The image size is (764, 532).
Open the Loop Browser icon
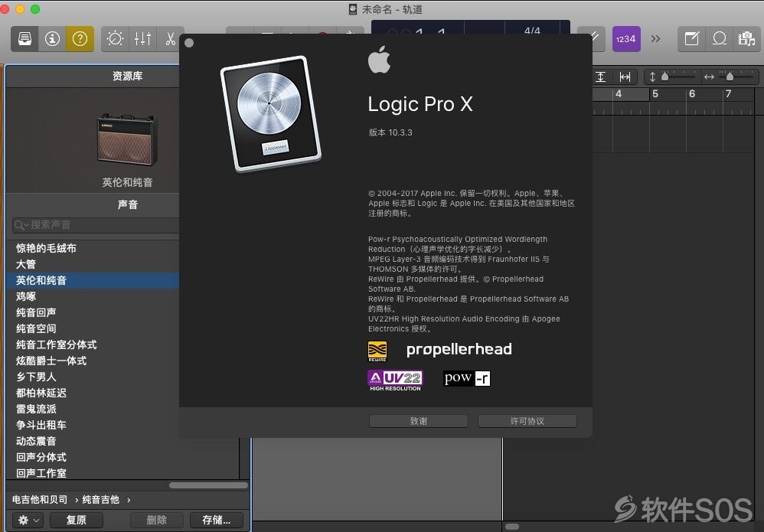719,38
